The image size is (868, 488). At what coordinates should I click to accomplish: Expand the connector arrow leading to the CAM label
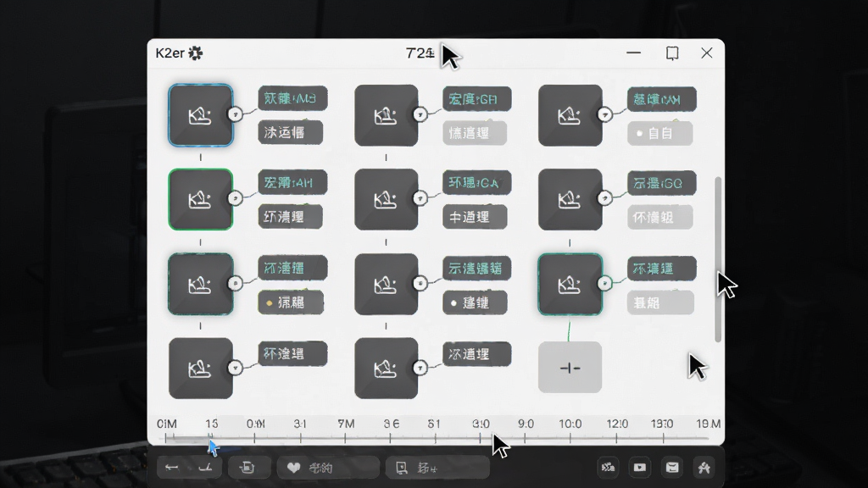click(x=604, y=114)
